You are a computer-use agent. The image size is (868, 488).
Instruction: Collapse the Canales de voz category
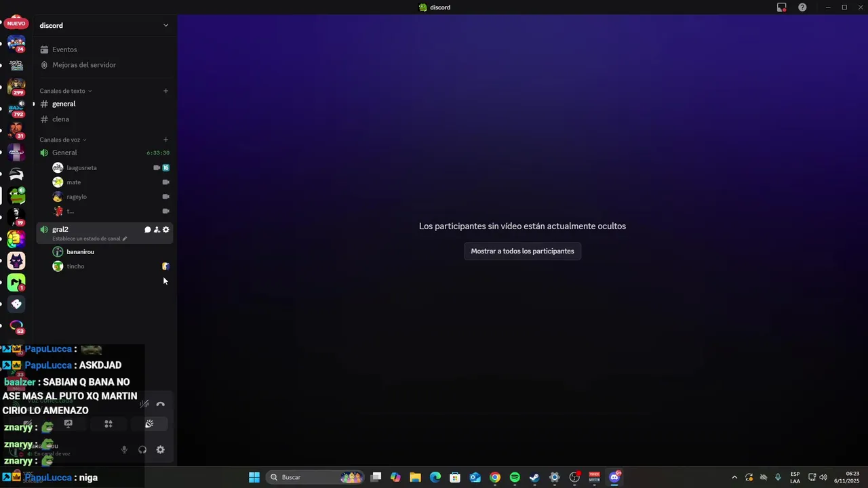(63, 140)
